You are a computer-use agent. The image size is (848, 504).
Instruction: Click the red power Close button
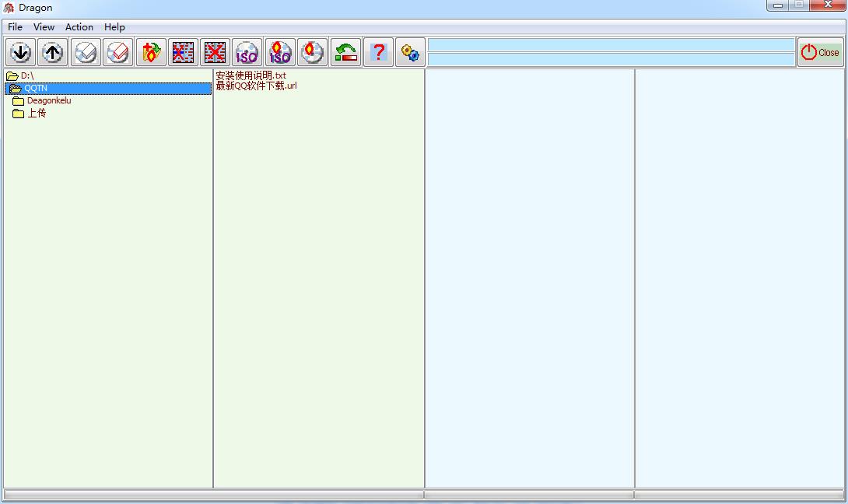(x=821, y=52)
